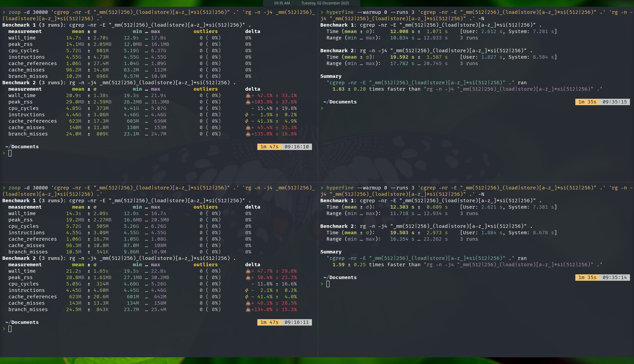Click the poop emoji next to the +135.0% branch_misses delta

(248, 134)
